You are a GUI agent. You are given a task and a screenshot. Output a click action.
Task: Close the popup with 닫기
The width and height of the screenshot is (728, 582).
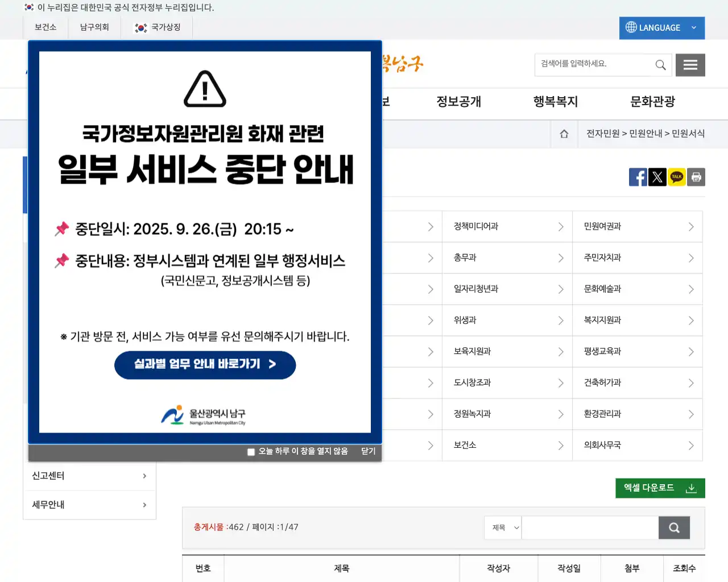click(x=368, y=451)
